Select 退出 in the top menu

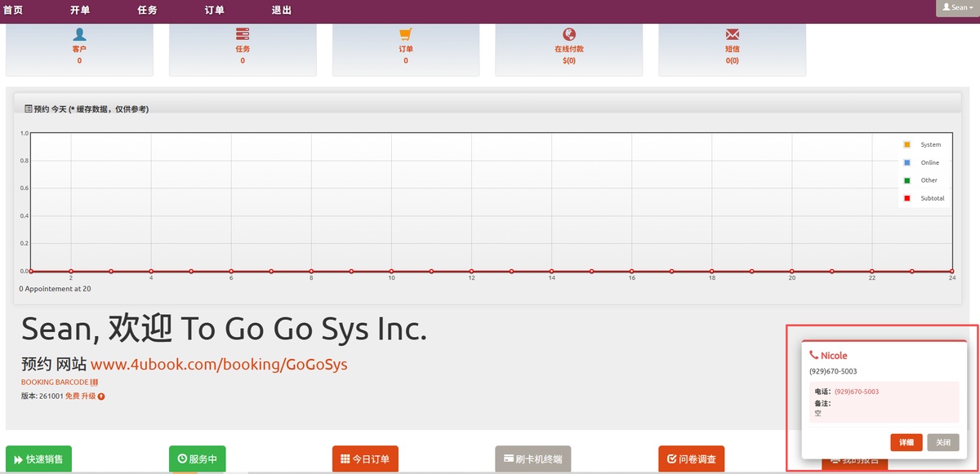coord(281,11)
